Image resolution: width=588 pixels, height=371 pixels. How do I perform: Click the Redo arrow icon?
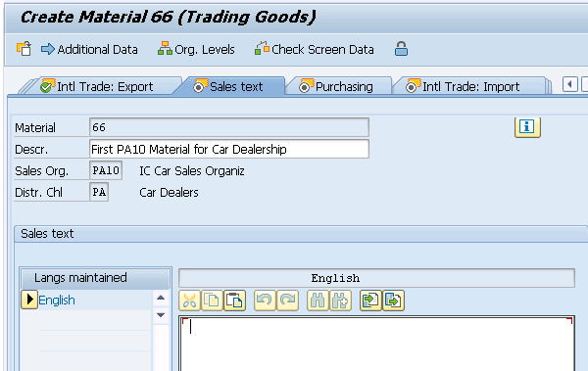click(x=287, y=301)
